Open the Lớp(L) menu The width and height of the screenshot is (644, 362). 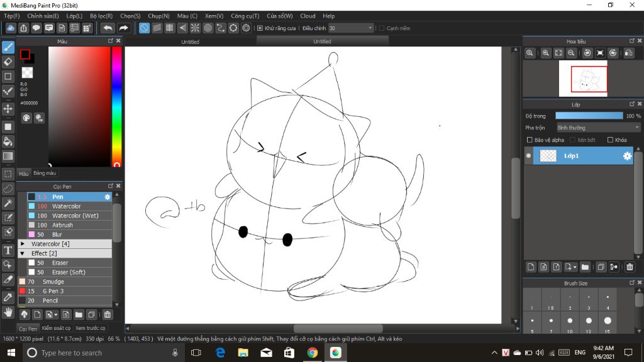pyautogui.click(x=74, y=16)
